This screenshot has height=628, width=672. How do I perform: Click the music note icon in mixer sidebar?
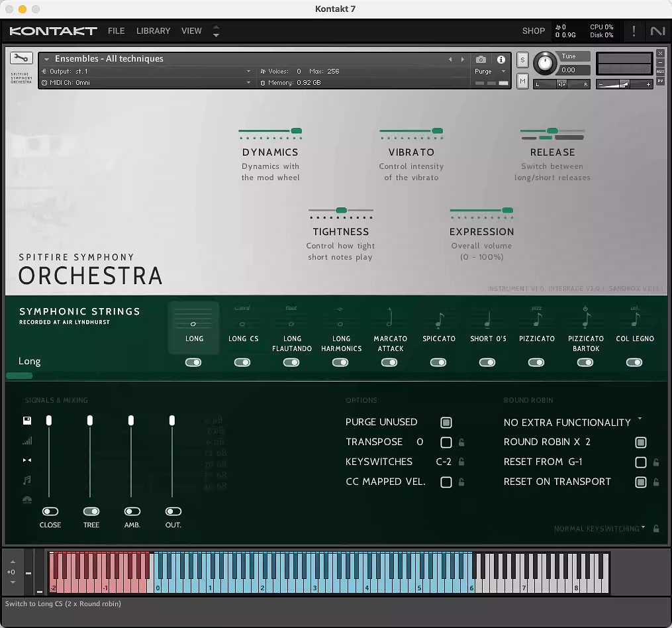(x=27, y=480)
